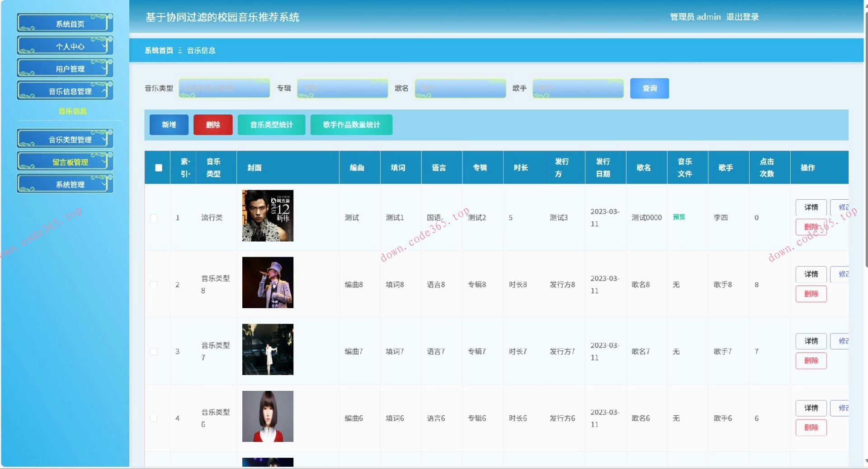Click the red 删除 bulk delete button
868x469 pixels.
coord(213,125)
